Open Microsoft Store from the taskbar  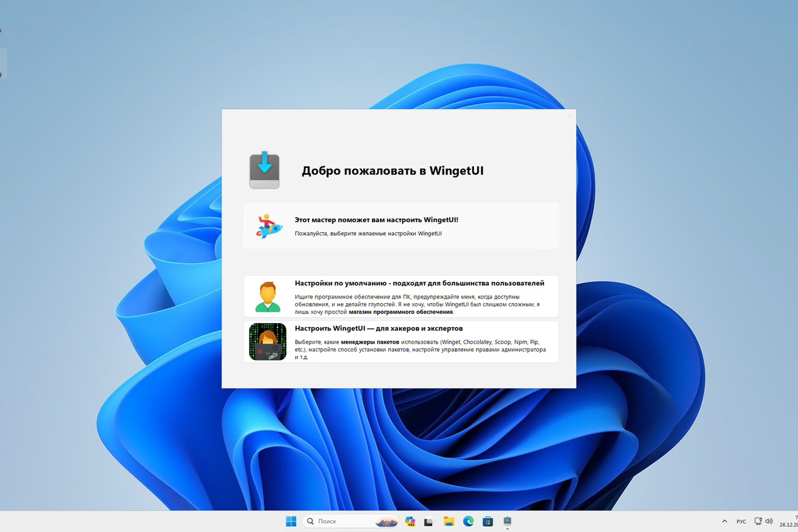(488, 521)
